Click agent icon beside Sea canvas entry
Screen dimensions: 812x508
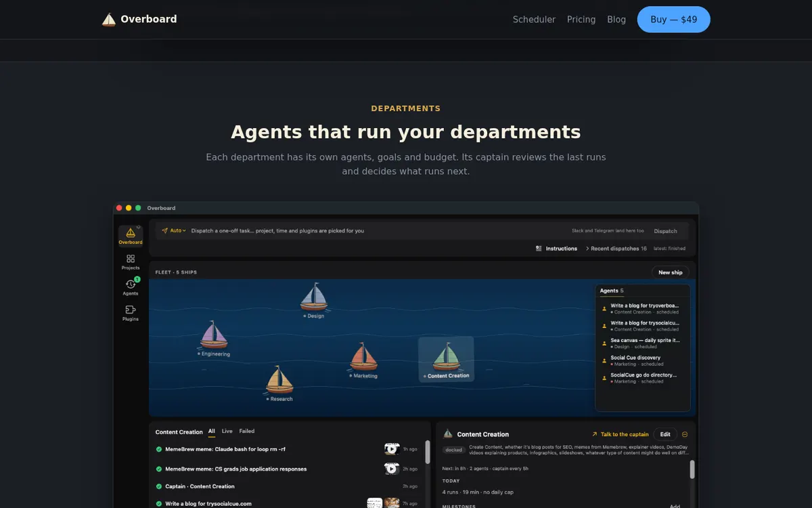pyautogui.click(x=604, y=342)
